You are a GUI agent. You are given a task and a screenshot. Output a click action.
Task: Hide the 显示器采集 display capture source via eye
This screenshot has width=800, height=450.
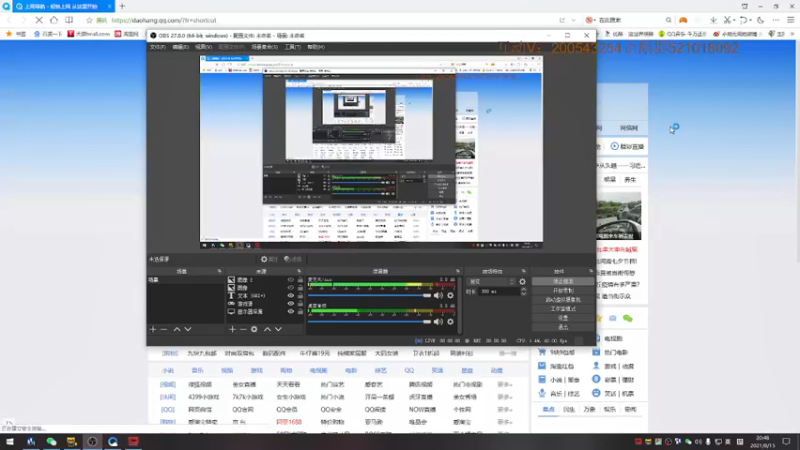[291, 311]
